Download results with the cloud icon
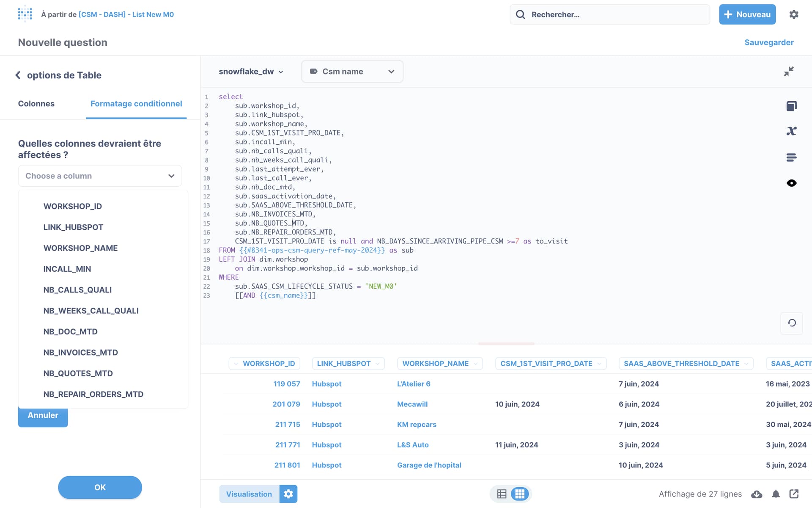The height and width of the screenshot is (508, 812). (757, 494)
